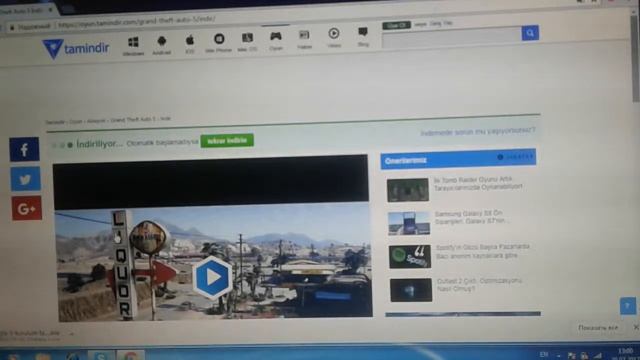This screenshot has height=360, width=640.
Task: Open Skype from the taskbar
Action: coord(101,355)
